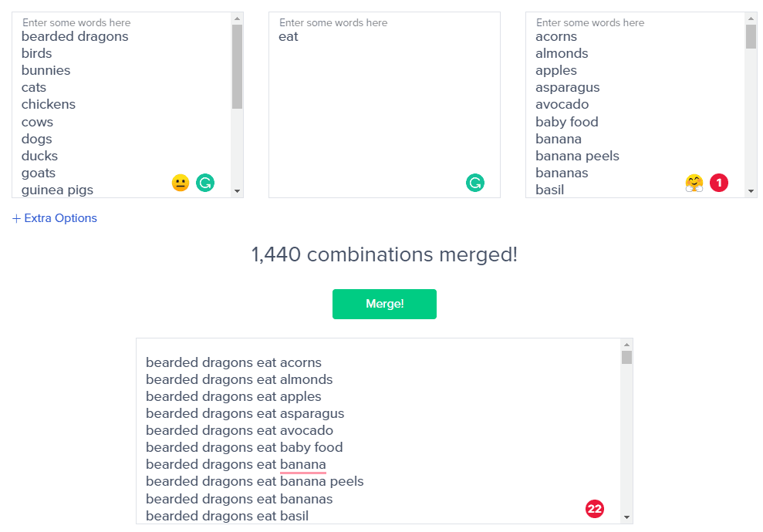
Task: Click the underlined word banana in the results
Action: click(x=302, y=464)
